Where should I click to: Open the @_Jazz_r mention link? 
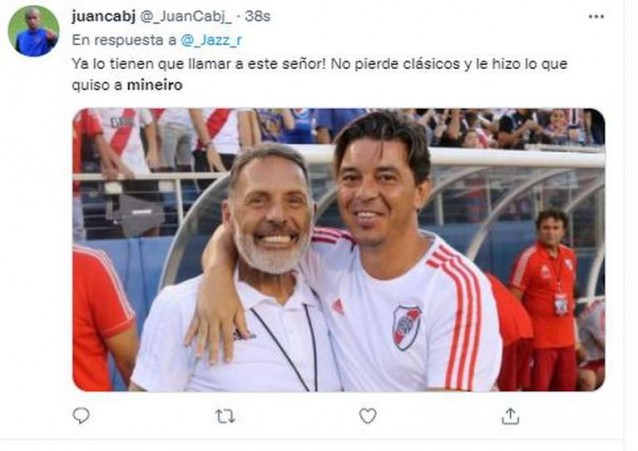coord(211,40)
